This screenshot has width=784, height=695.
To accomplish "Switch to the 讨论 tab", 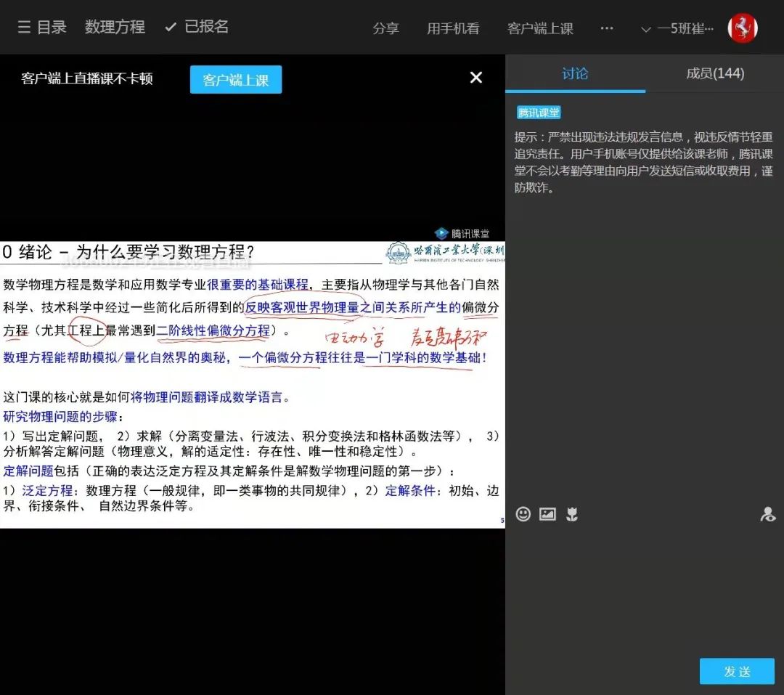I will pos(575,73).
